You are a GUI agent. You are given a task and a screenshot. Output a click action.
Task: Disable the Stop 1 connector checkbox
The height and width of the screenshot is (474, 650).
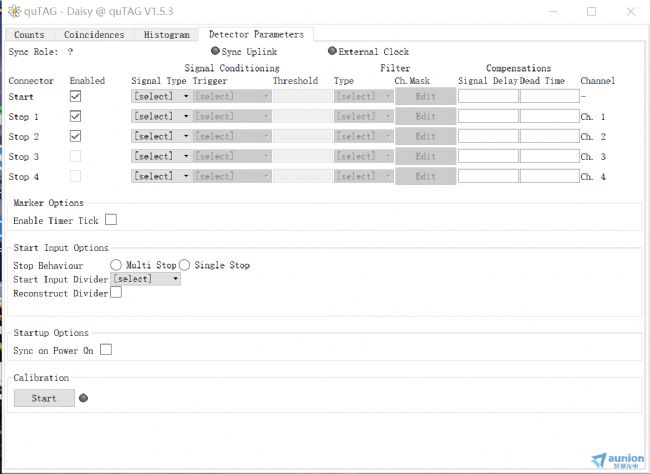point(75,116)
